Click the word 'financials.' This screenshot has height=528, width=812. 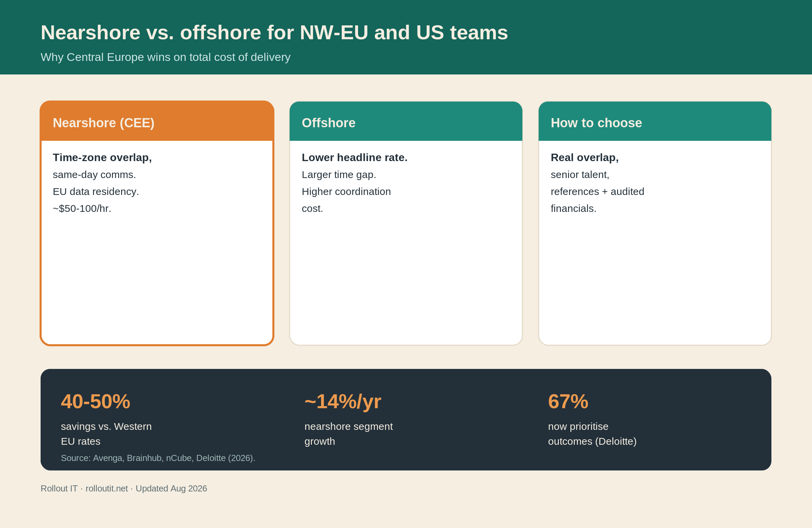click(573, 208)
